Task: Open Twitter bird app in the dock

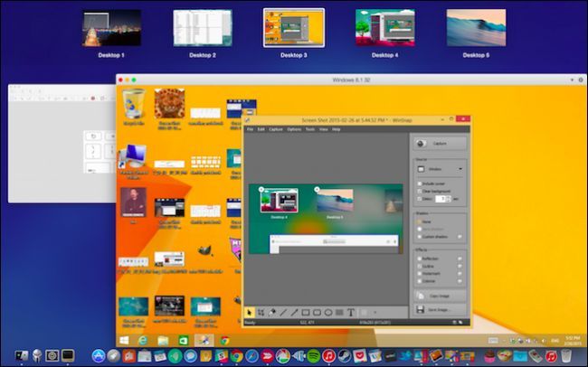Action: click(x=405, y=356)
